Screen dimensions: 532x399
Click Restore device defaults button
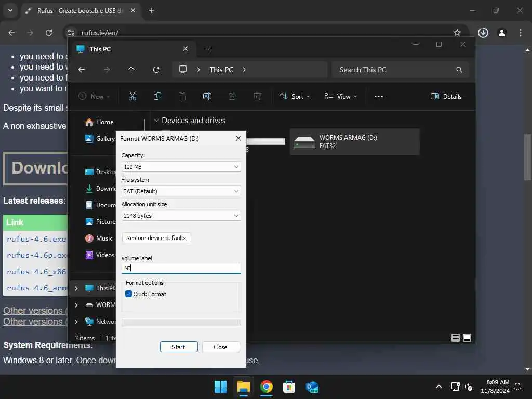coord(156,238)
